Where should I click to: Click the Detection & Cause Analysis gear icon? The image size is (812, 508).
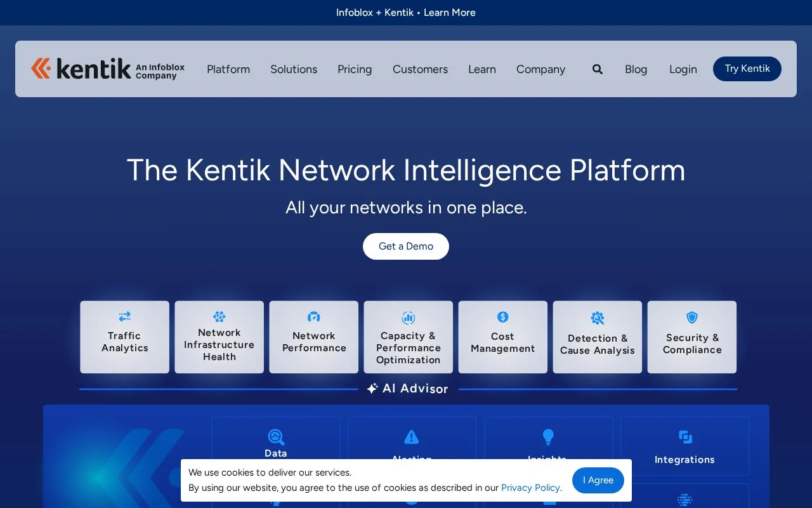point(598,318)
